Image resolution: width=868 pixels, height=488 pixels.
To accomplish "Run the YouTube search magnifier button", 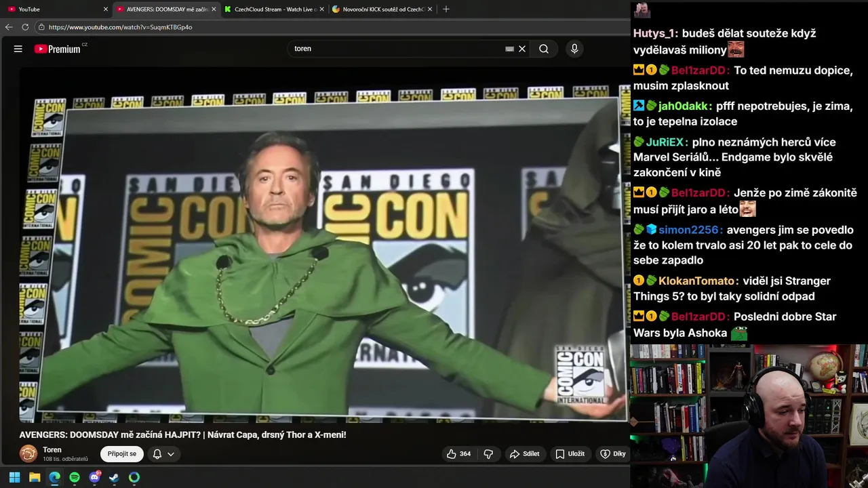I will tap(544, 49).
